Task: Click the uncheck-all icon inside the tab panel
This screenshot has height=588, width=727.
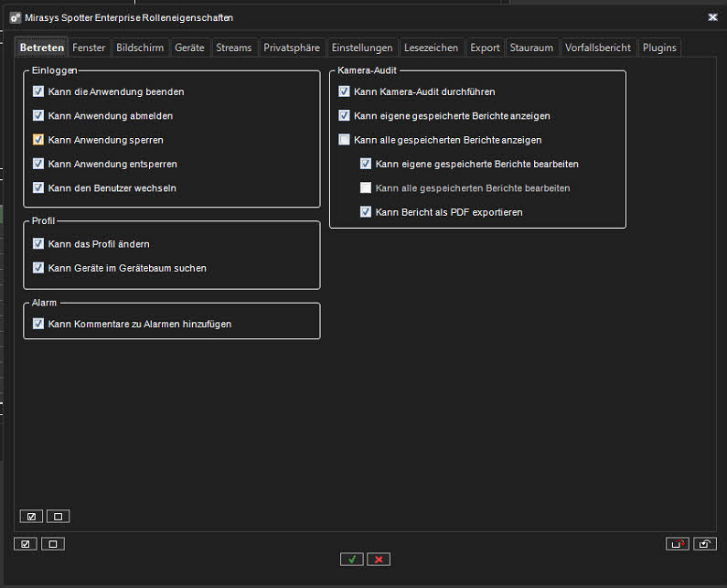Action: coord(58,517)
